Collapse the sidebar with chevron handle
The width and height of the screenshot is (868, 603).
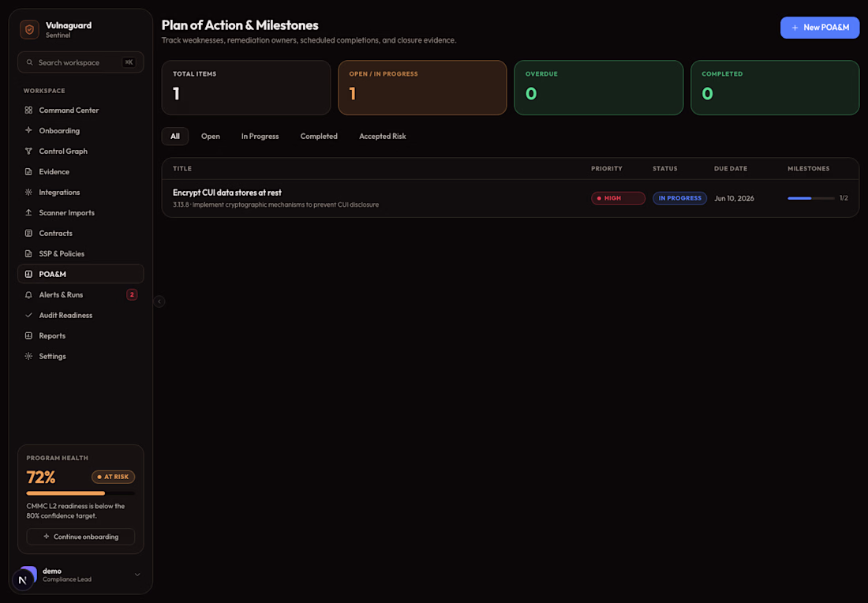tap(159, 301)
